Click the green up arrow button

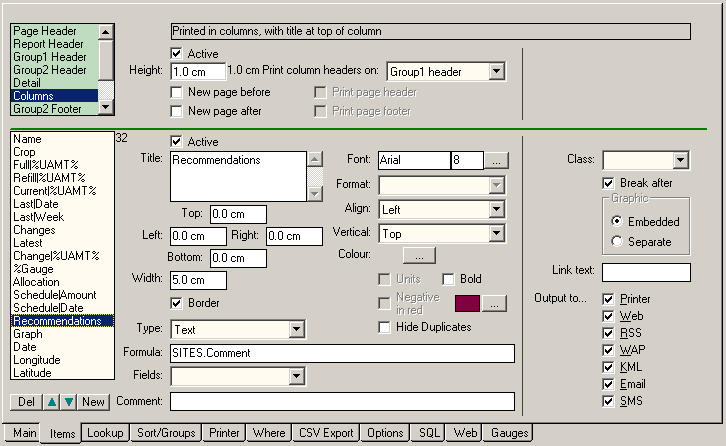tap(52, 402)
